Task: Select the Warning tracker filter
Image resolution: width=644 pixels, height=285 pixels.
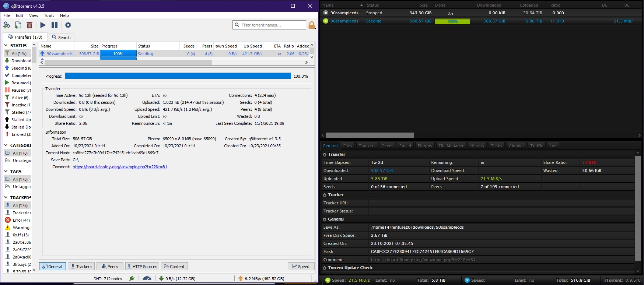Action: (18, 228)
